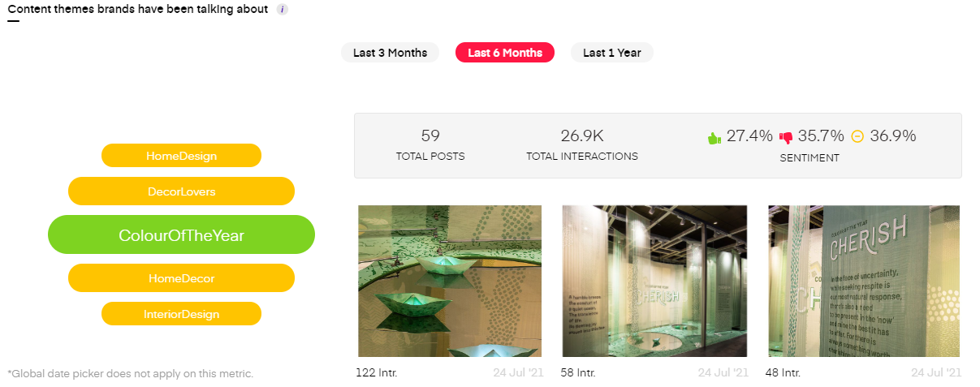Click the info icon beside the heading
This screenshot has width=980, height=387.
[x=283, y=10]
